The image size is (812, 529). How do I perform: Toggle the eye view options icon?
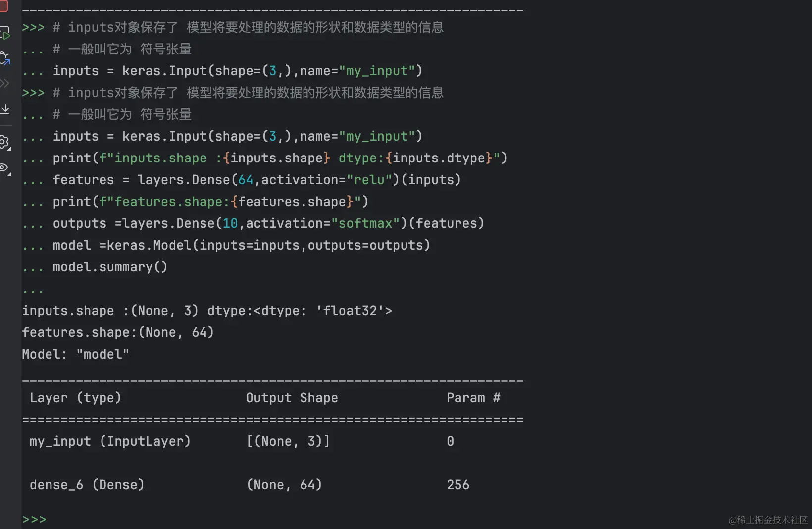click(4, 168)
